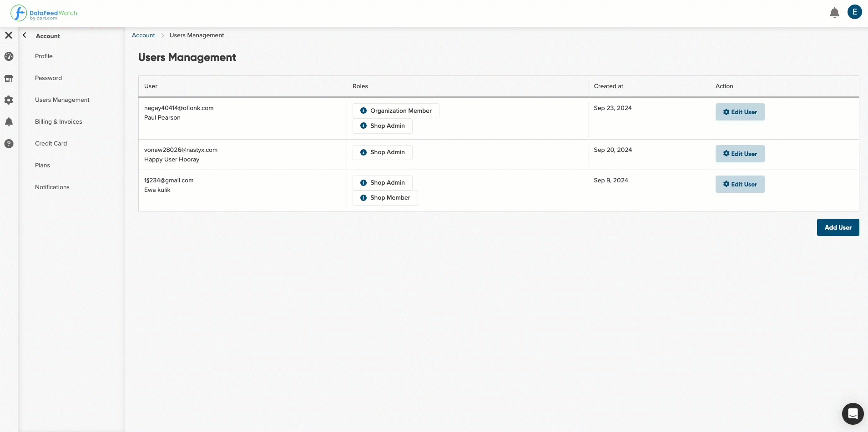
Task: Open Notifications in the Account menu
Action: pos(52,187)
